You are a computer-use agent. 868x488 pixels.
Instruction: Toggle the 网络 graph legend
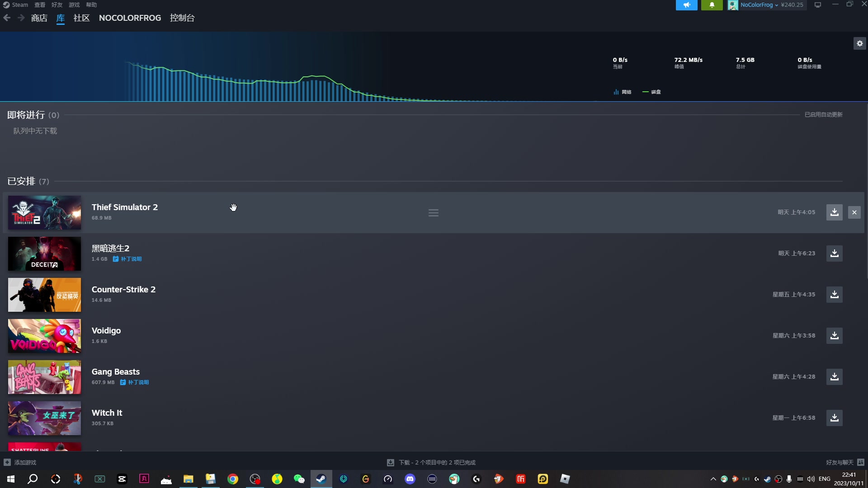click(x=622, y=92)
